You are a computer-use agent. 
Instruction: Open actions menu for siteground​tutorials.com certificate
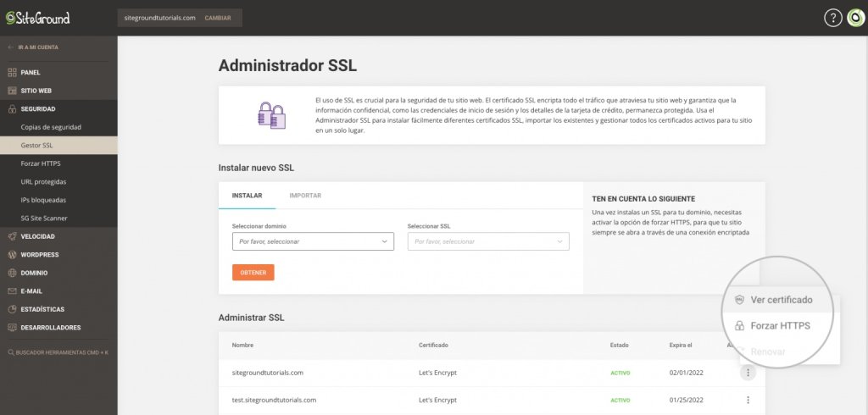748,373
